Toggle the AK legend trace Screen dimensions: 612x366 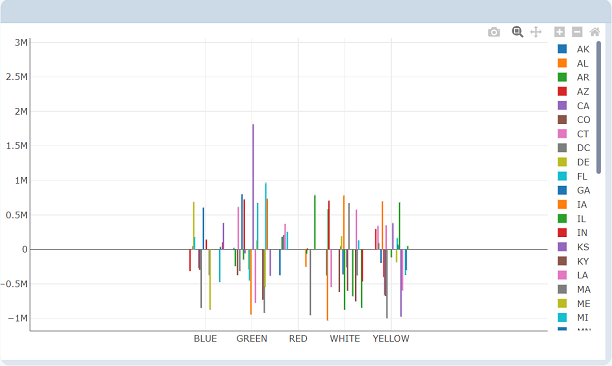click(x=574, y=49)
